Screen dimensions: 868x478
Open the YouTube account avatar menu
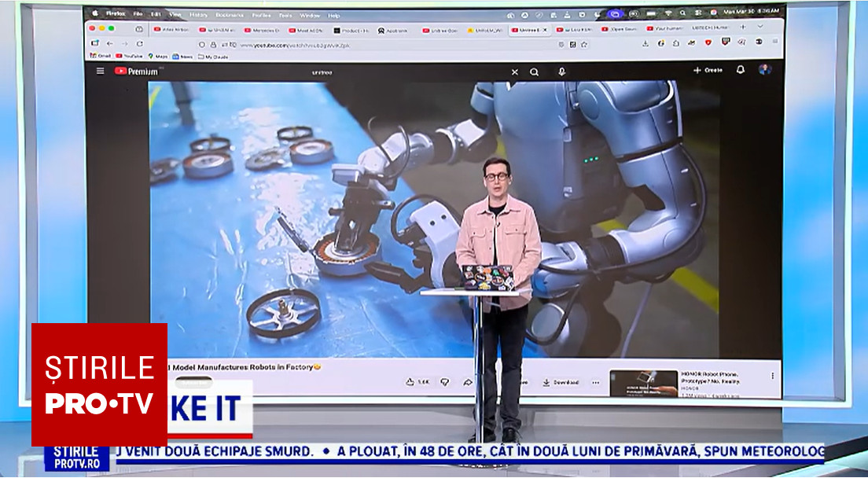point(764,70)
